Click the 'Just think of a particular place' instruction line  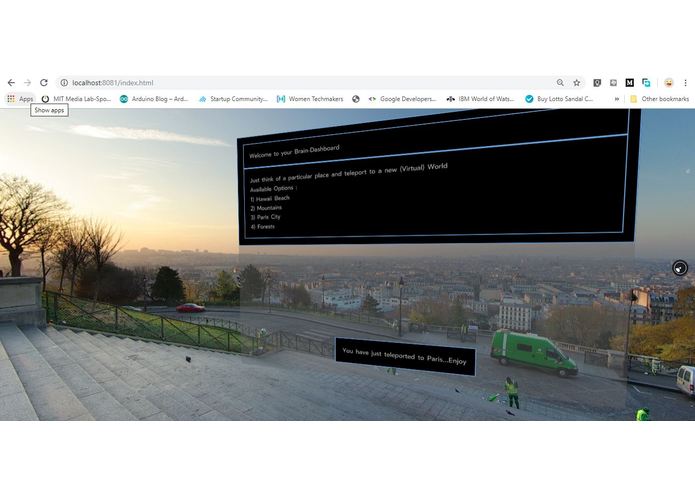click(348, 173)
